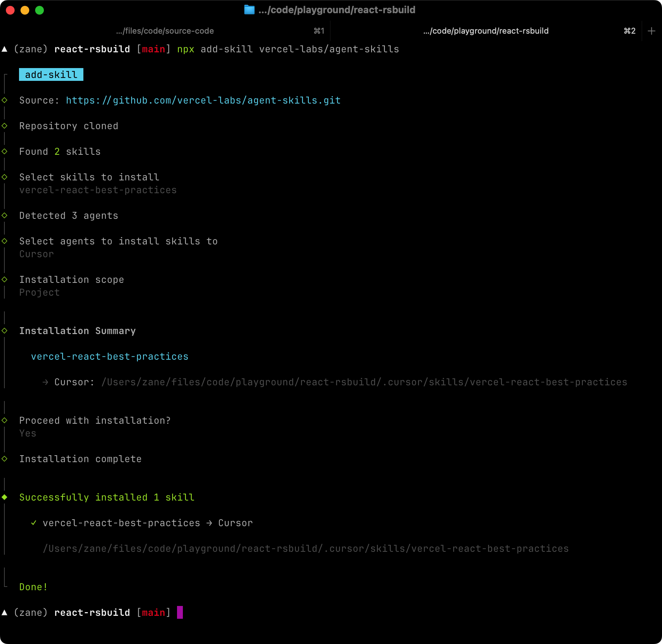This screenshot has height=644, width=662.
Task: Open the github.com/vercel-labs/agent-skills.git source link
Action: coord(203,100)
